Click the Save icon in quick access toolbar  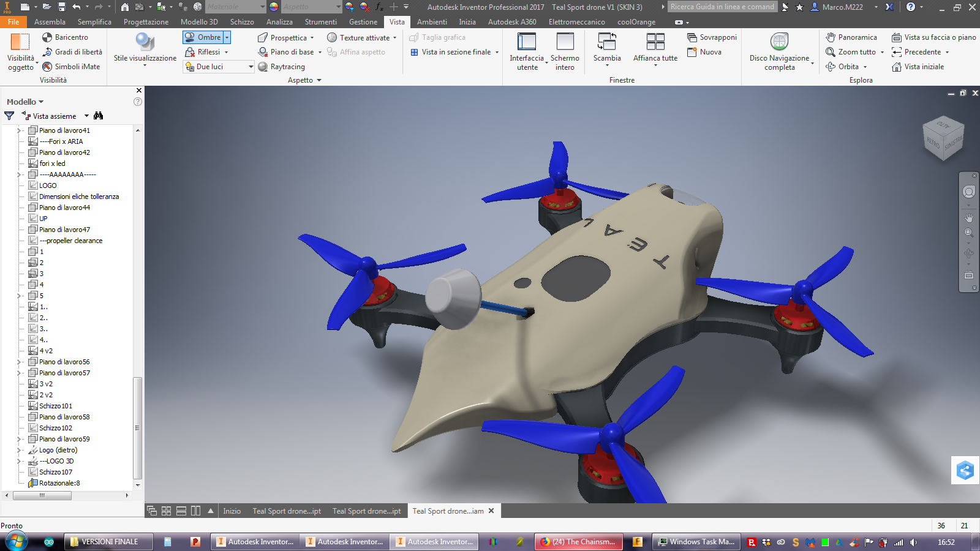pyautogui.click(x=62, y=7)
